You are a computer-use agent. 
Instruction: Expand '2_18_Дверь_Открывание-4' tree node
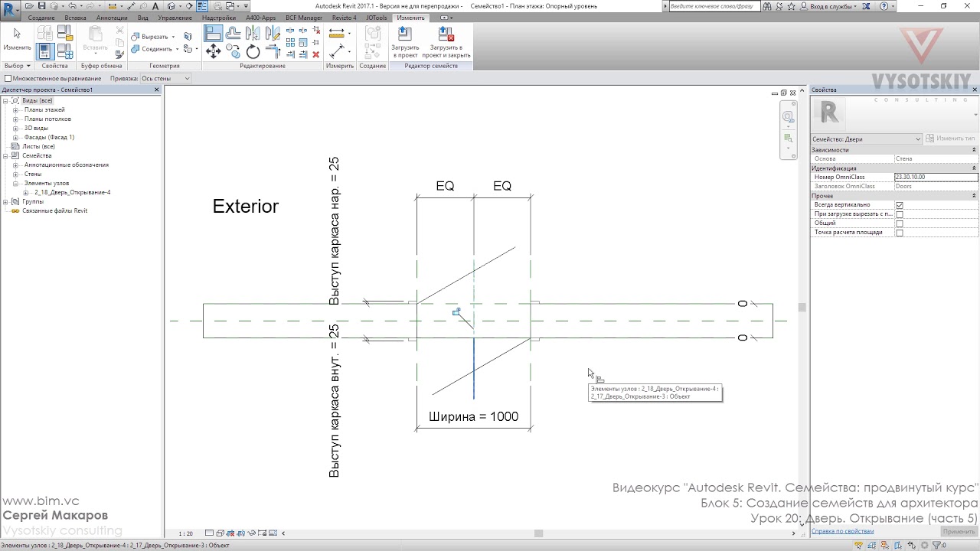click(x=26, y=192)
